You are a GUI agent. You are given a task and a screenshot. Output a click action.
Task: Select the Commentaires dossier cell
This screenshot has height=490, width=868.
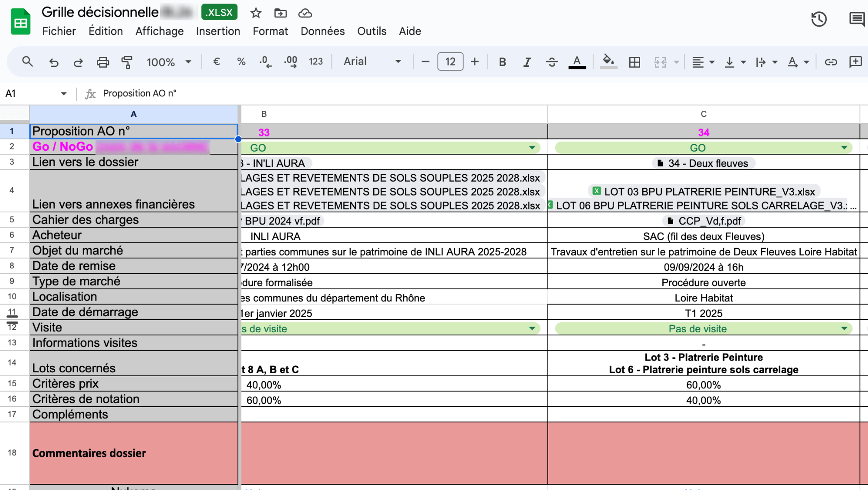pyautogui.click(x=134, y=453)
